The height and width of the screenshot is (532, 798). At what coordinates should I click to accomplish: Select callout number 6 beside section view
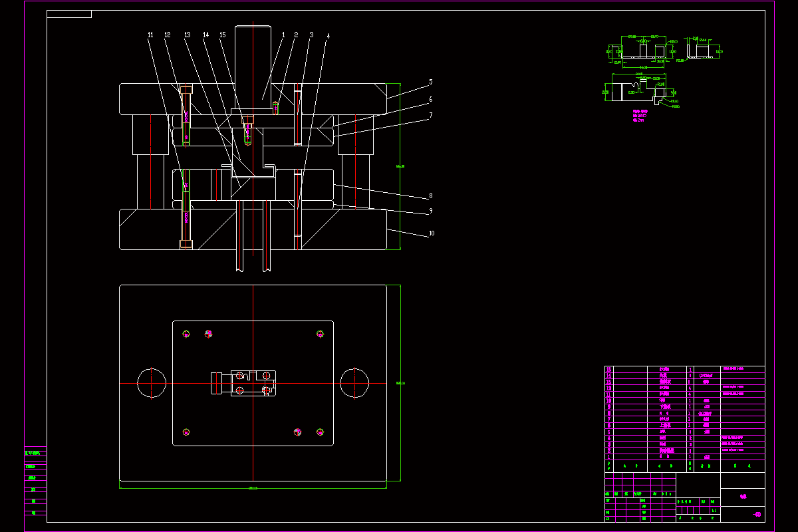[431, 99]
